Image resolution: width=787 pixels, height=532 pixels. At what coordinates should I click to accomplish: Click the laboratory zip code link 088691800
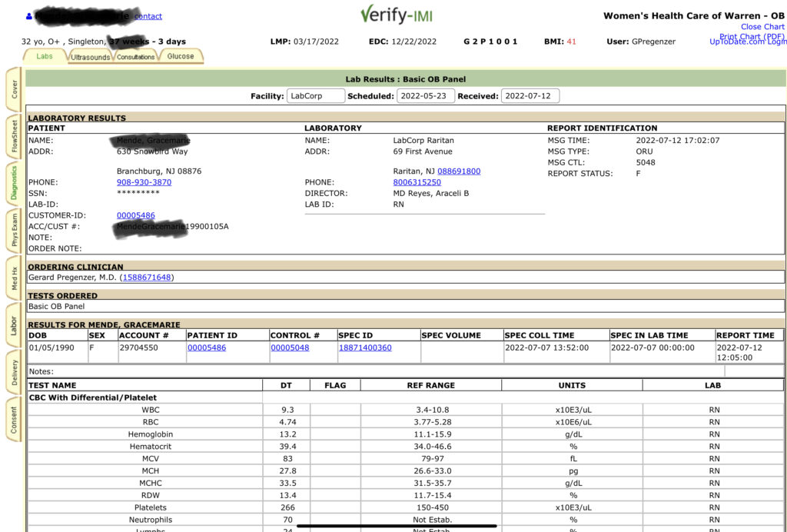(x=459, y=171)
